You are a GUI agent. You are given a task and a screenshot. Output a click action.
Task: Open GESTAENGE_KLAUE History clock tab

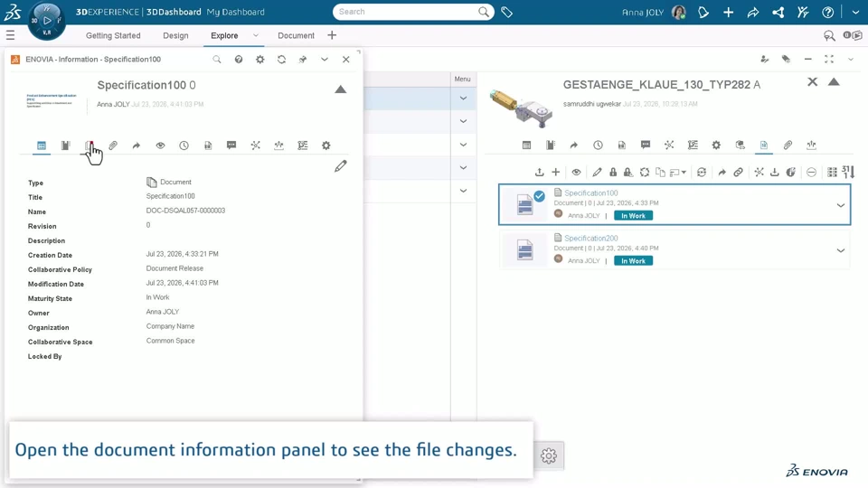pos(598,145)
